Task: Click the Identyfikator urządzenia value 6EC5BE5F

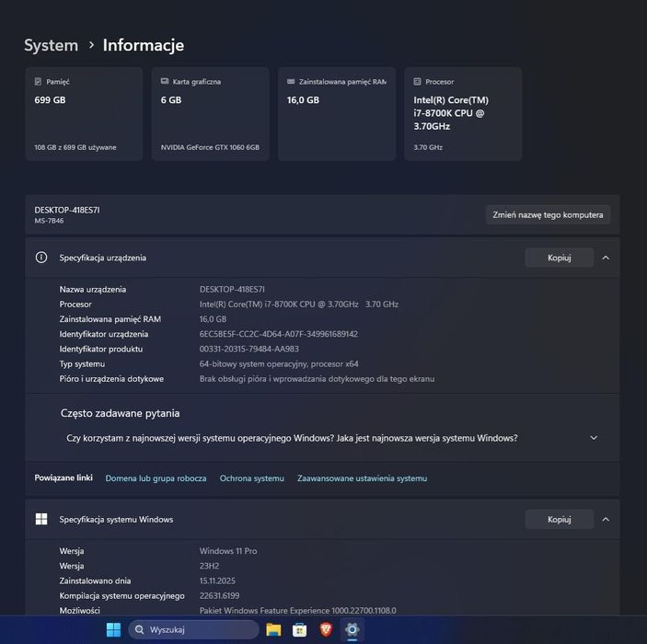Action: (279, 334)
